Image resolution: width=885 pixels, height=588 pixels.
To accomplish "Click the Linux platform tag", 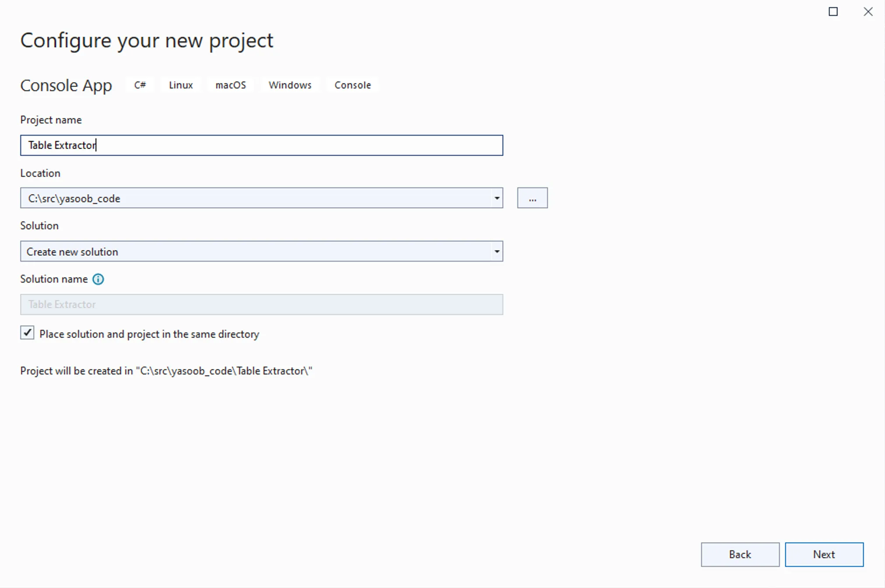I will (180, 85).
